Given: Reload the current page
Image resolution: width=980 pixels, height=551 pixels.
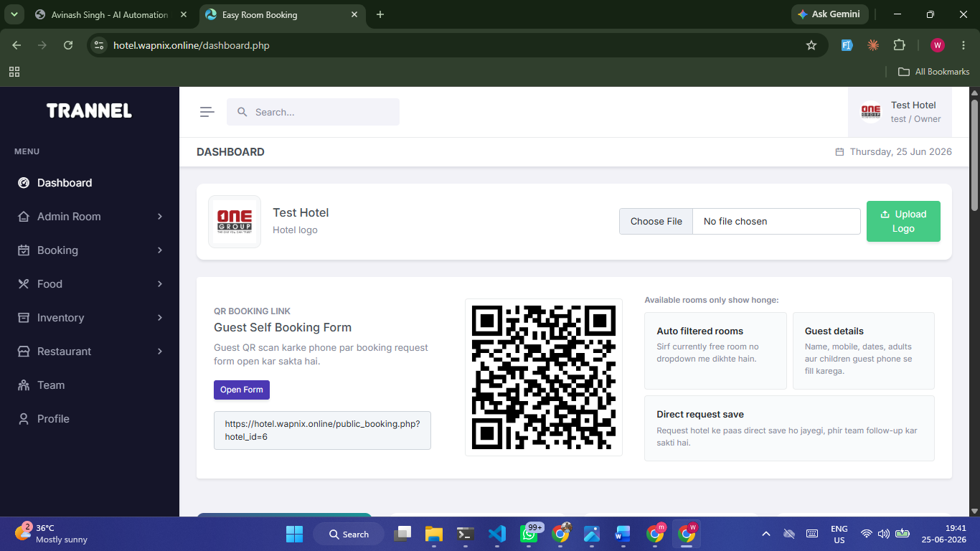Looking at the screenshot, I should pos(68,45).
